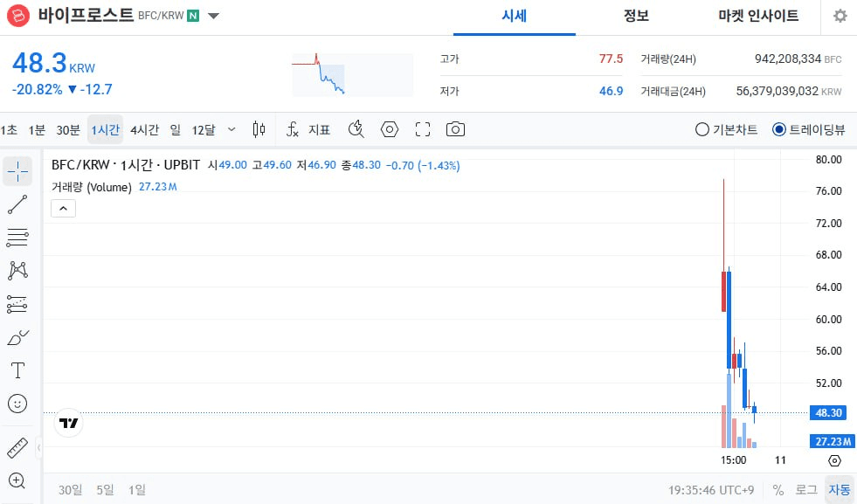Open chart settings hexagon icon in toolbar
Viewport: 857px width, 504px height.
pos(389,129)
